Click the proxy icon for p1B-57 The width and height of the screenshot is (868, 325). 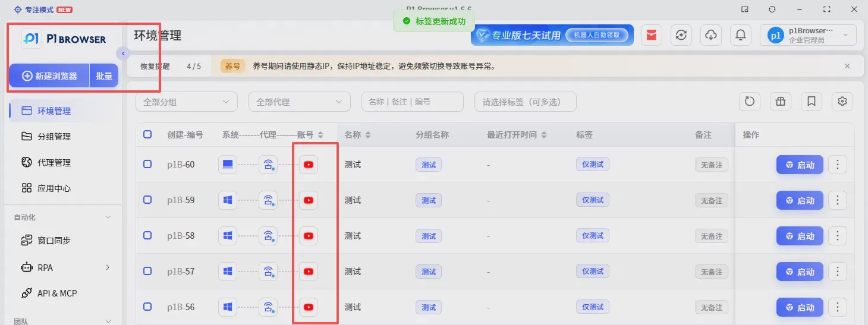point(268,272)
